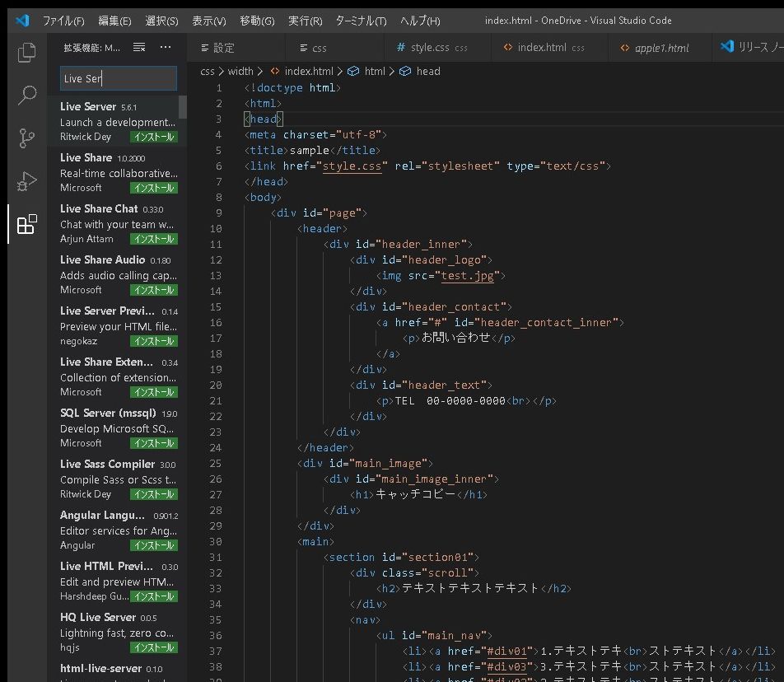Switch to the style.css tab
Image resolution: width=784 pixels, height=682 pixels.
(x=431, y=48)
